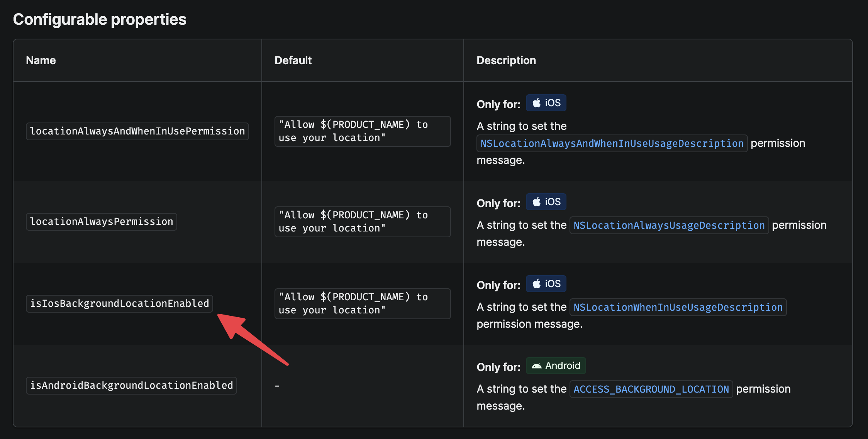Open NSLocationAlwaysUsageDescription reference
The image size is (868, 439).
(669, 225)
